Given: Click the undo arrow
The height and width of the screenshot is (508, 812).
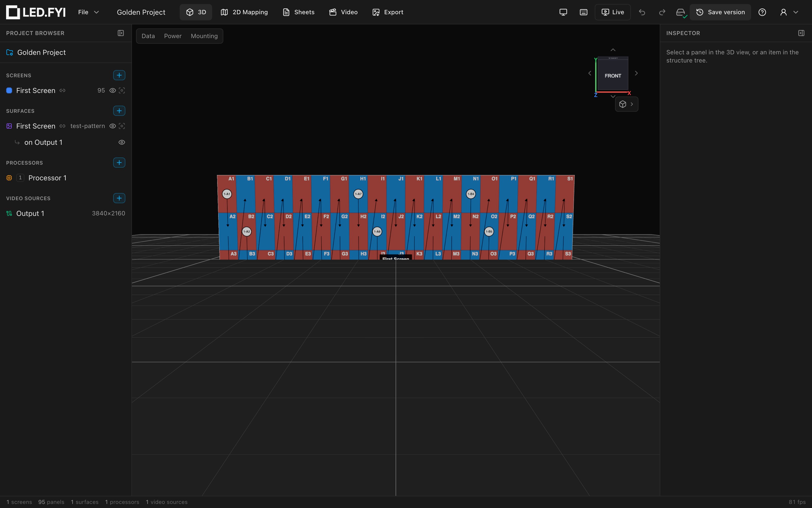Looking at the screenshot, I should 642,12.
